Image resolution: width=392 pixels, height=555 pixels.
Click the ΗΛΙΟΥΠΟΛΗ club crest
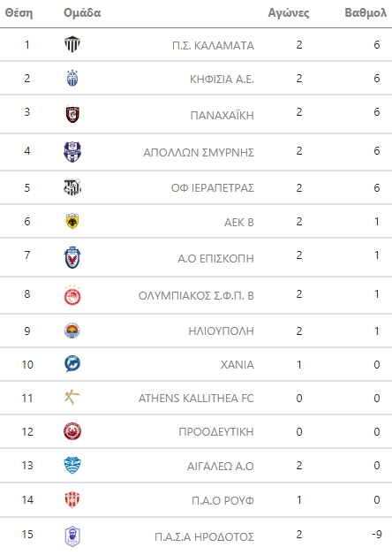pyautogui.click(x=72, y=331)
